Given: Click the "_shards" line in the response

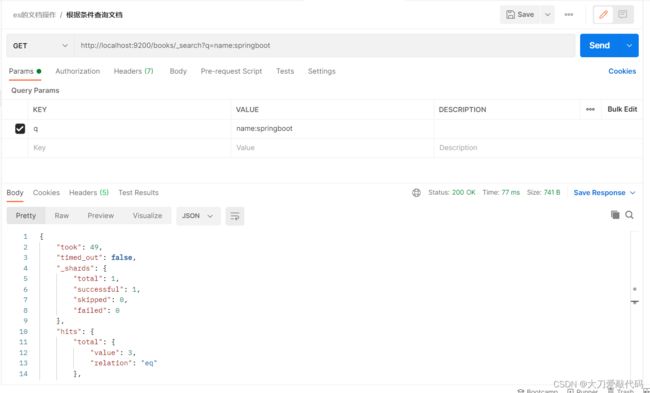Looking at the screenshot, I should coord(82,269).
